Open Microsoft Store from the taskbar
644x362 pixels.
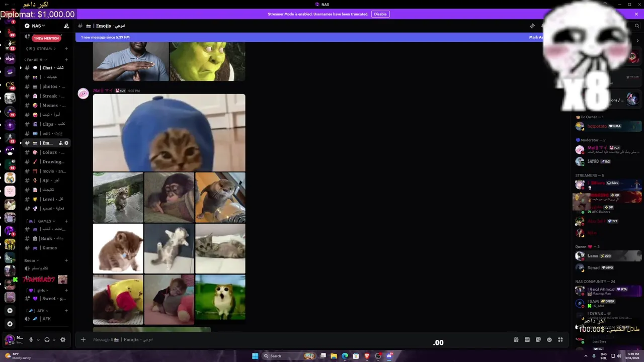point(356,356)
